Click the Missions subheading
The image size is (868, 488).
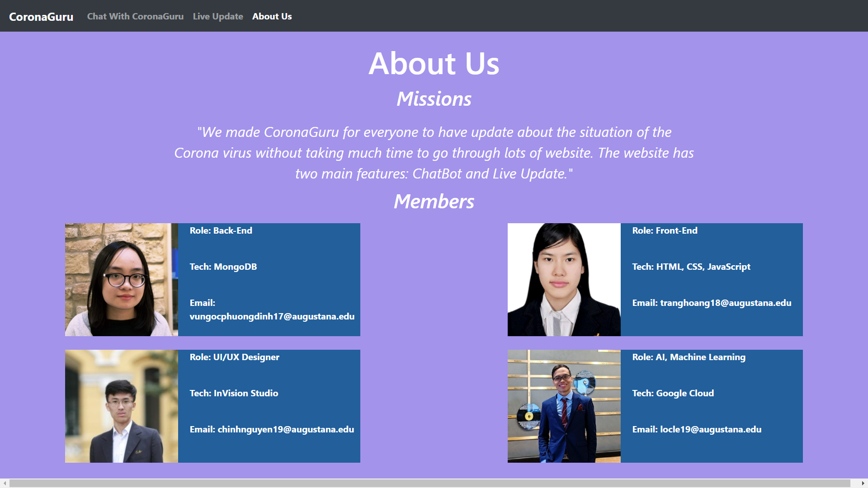434,99
